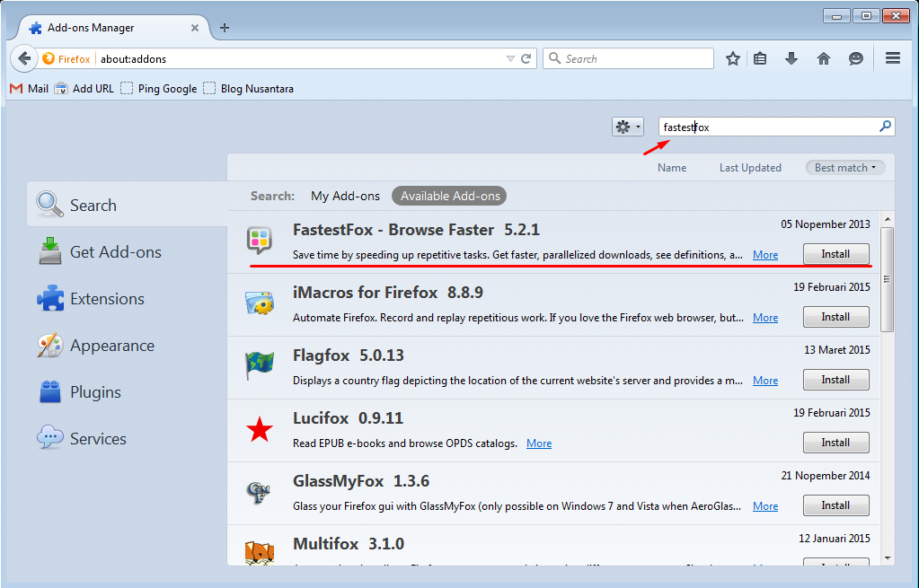Click the magnifier in add-on search box
919x588 pixels.
pyautogui.click(x=885, y=127)
